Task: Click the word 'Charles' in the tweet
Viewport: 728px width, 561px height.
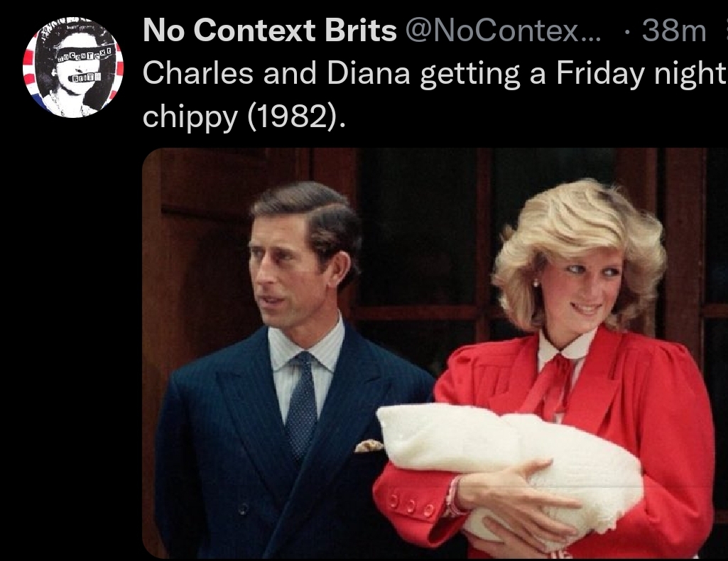Action: [x=198, y=73]
